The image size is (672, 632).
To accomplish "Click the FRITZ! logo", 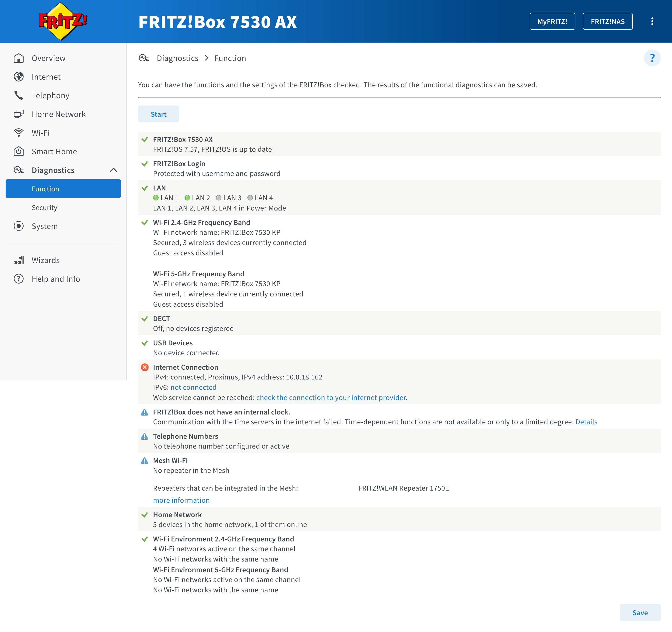I will [63, 21].
